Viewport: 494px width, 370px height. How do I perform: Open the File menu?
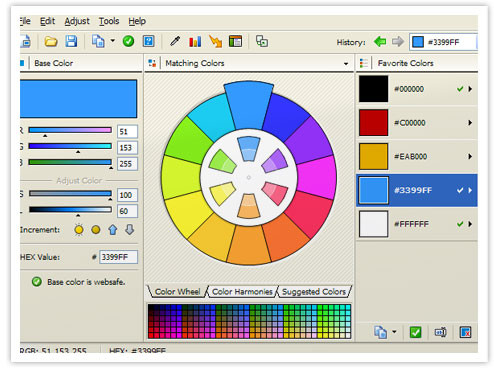click(x=25, y=21)
